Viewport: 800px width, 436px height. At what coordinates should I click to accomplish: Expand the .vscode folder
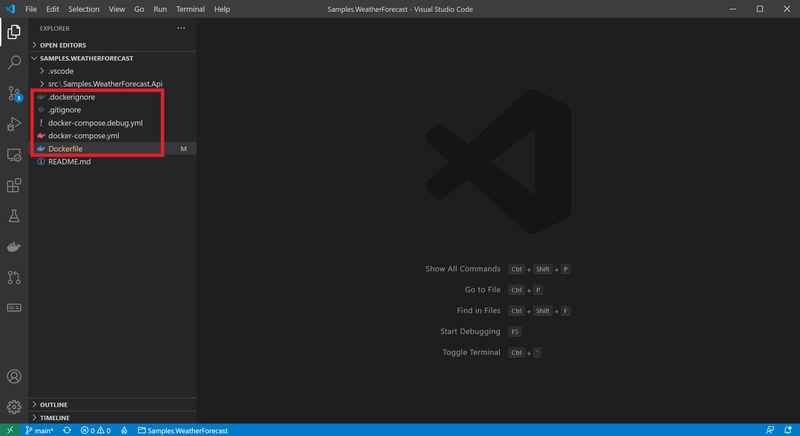(x=112, y=71)
